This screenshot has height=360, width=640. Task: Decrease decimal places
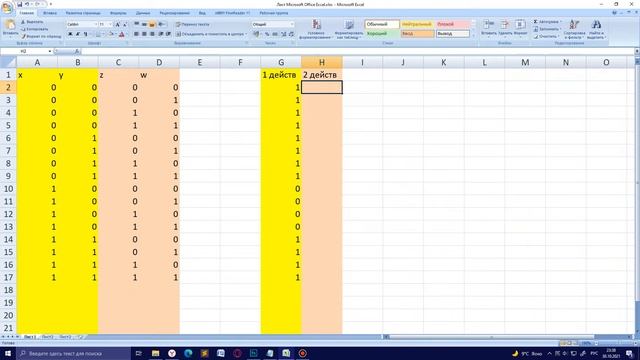[x=291, y=34]
